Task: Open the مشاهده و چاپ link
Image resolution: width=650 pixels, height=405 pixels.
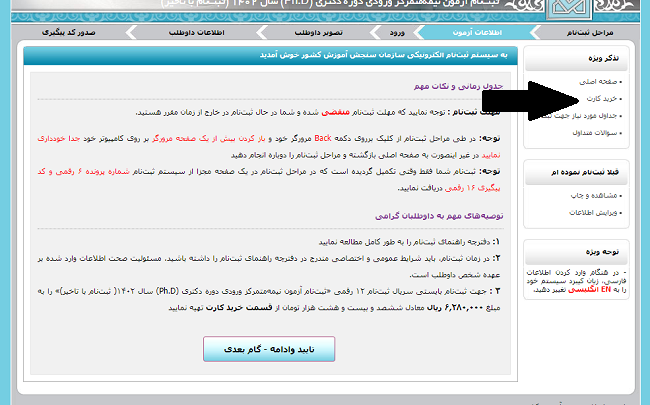Action: tap(596, 195)
